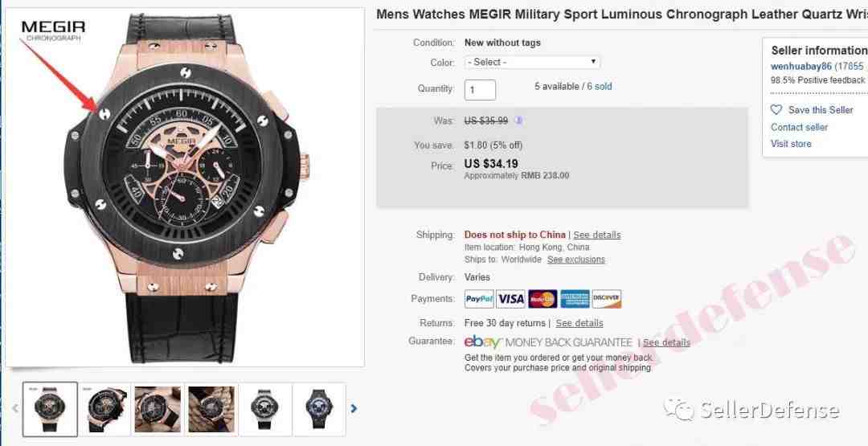Open seller wenhuabay86 profile link
The image size is (868, 446).
coord(801,66)
